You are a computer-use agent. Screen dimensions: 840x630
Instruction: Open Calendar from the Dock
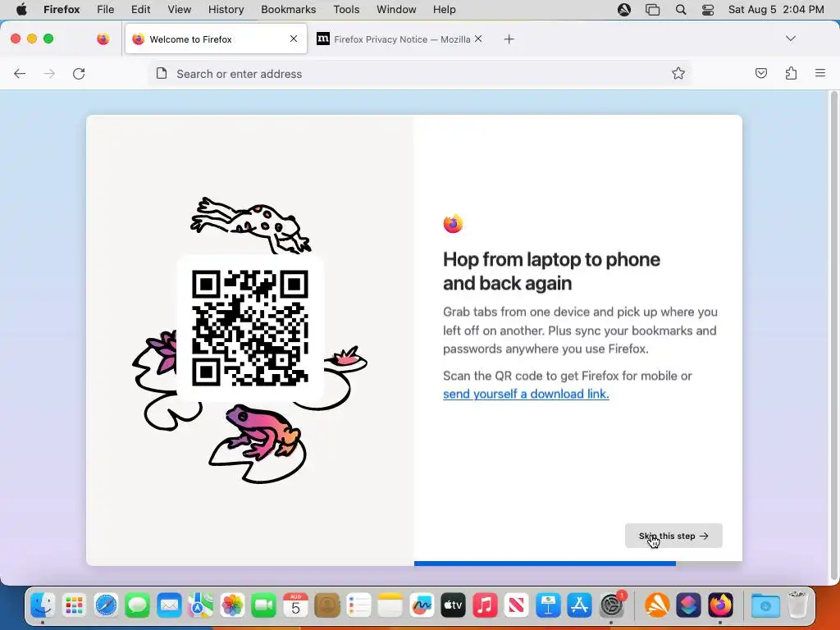(x=295, y=605)
